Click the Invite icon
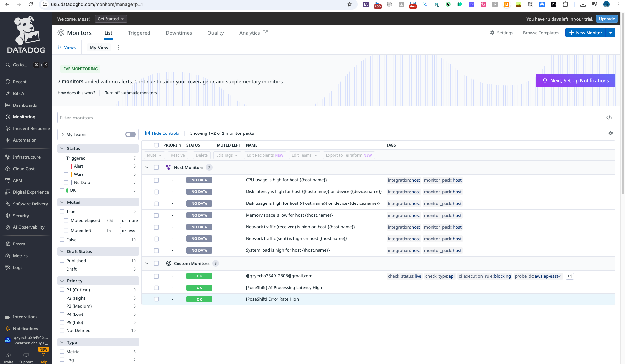 tap(9, 355)
